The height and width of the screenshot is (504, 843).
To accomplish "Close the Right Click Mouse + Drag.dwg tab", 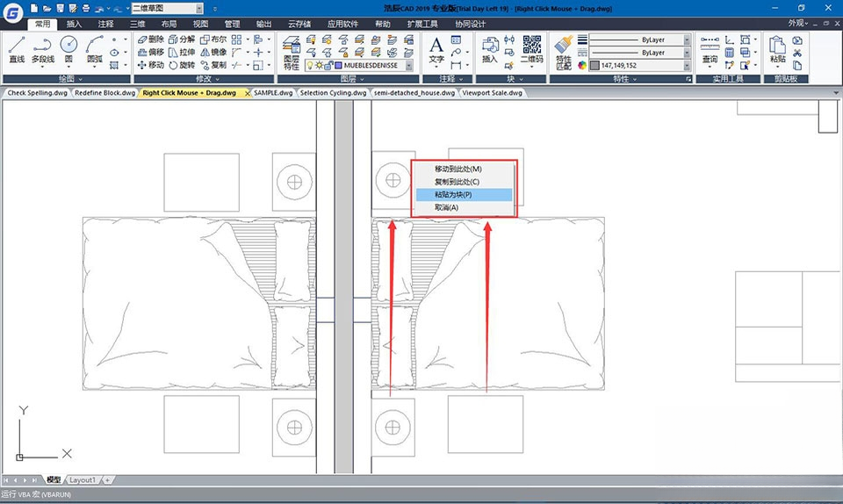I will pos(248,93).
